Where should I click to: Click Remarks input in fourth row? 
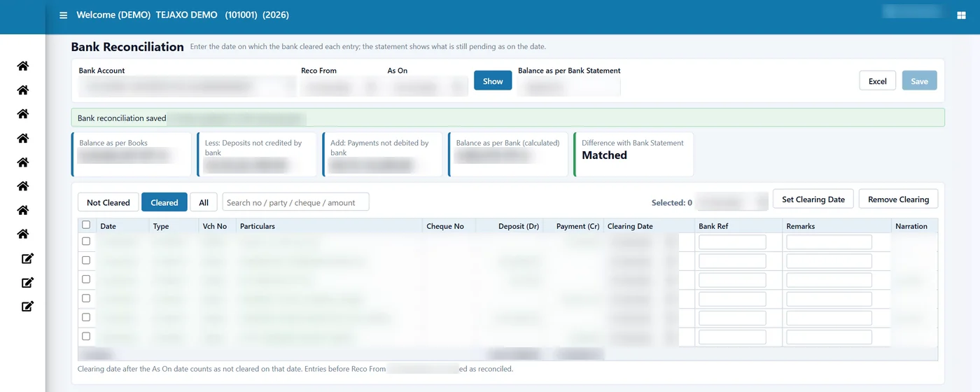[x=829, y=299]
